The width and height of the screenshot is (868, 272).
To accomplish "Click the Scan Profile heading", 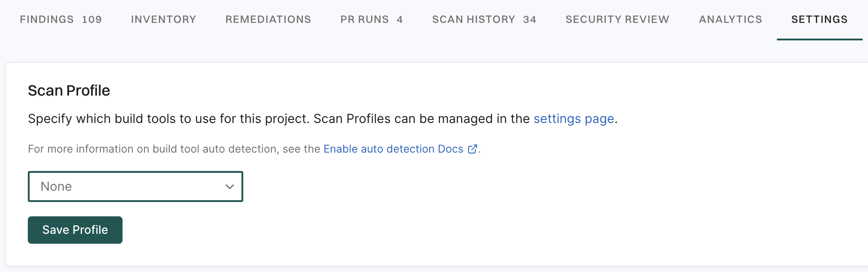I will (69, 90).
